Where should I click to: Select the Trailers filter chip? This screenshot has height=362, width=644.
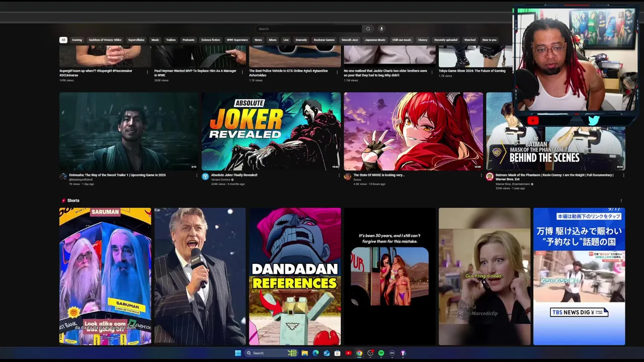tap(171, 40)
